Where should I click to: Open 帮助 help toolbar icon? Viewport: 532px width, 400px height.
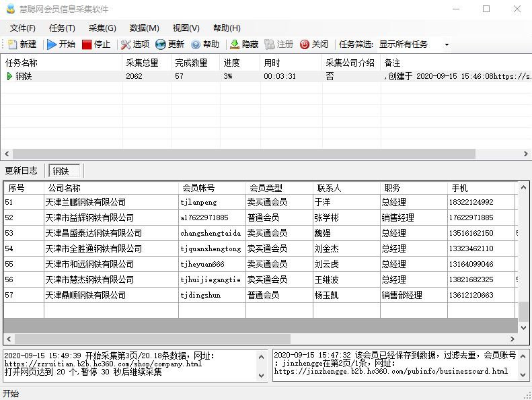(196, 44)
